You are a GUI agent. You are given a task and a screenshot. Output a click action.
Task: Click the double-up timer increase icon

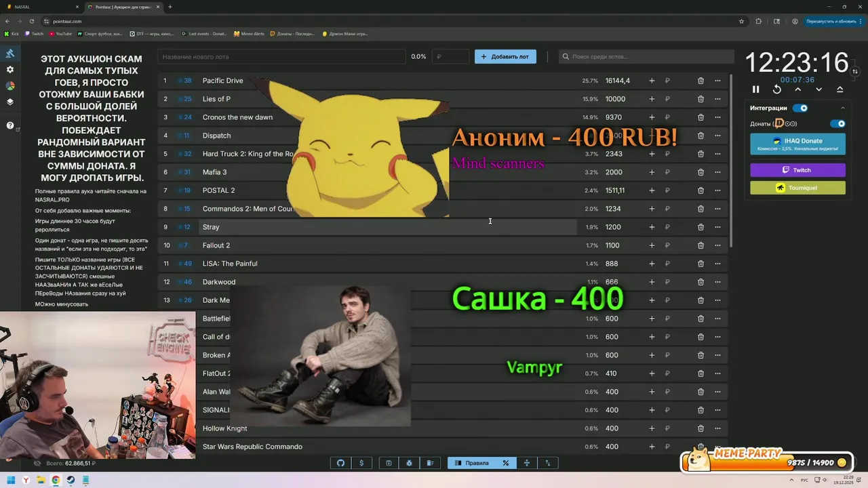(x=840, y=89)
